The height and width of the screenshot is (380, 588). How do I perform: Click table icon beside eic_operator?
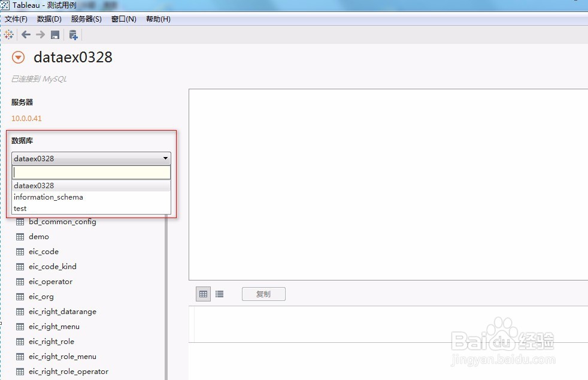20,282
